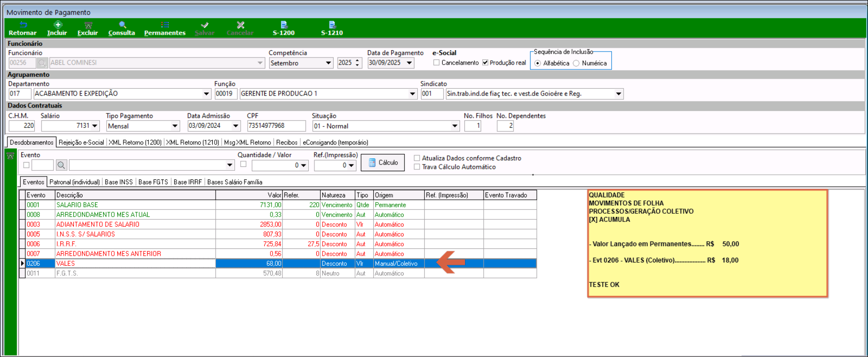
Task: Click the Evento search magnifier icon
Action: point(61,165)
